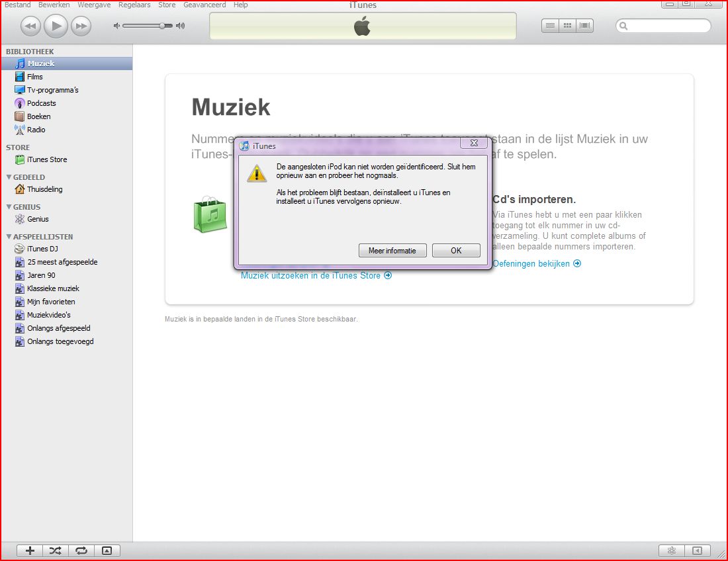
Task: Open the Bestand menu
Action: click(18, 5)
